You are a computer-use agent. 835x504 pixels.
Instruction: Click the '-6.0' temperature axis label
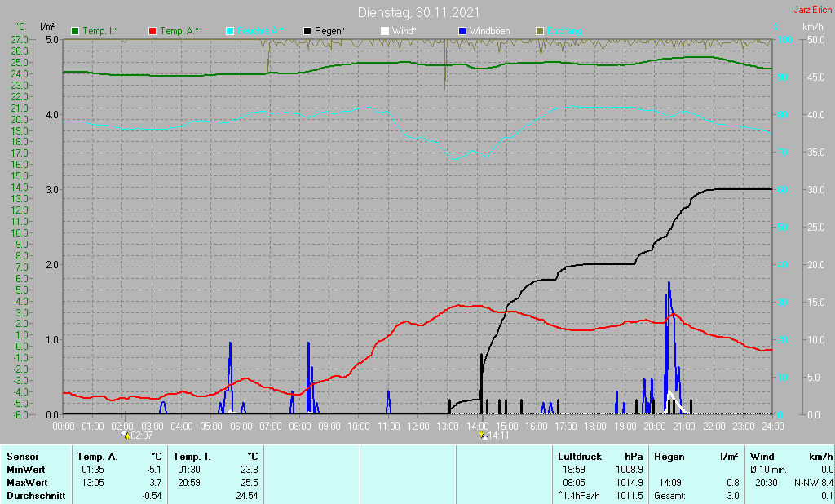point(20,414)
